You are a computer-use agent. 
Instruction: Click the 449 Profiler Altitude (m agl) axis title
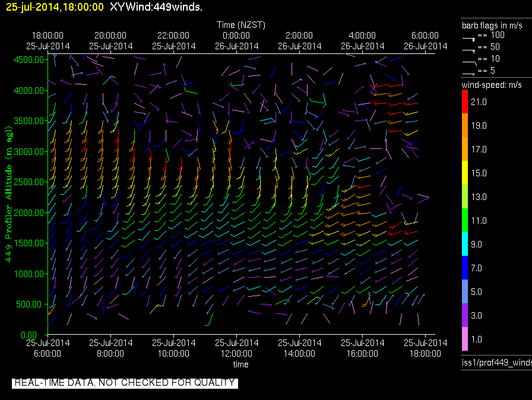(x=8, y=194)
